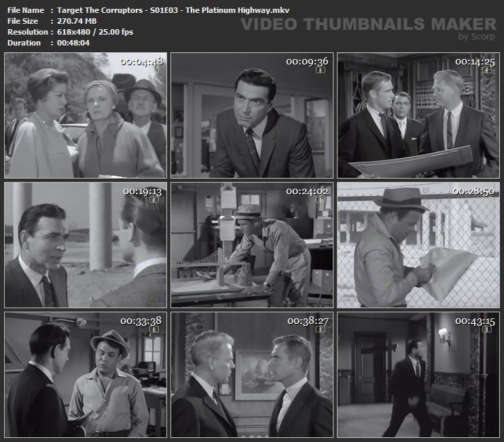Open the thumbnail of suited man with hat-wearing worker
This screenshot has height=442, width=504.
click(86, 375)
